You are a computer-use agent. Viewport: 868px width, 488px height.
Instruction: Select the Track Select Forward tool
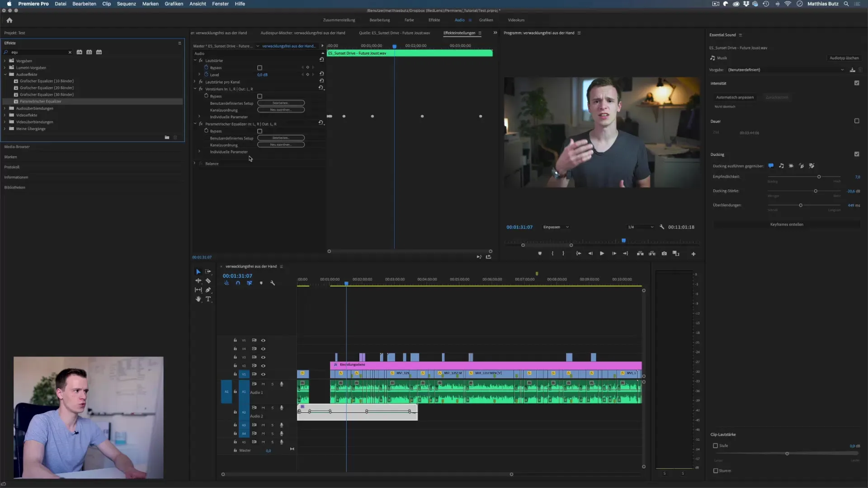[x=208, y=272]
